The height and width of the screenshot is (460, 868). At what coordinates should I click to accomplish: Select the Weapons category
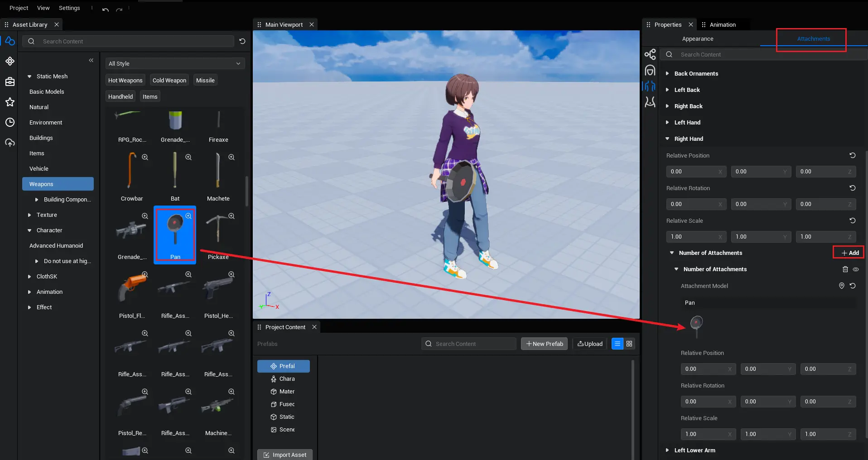58,184
